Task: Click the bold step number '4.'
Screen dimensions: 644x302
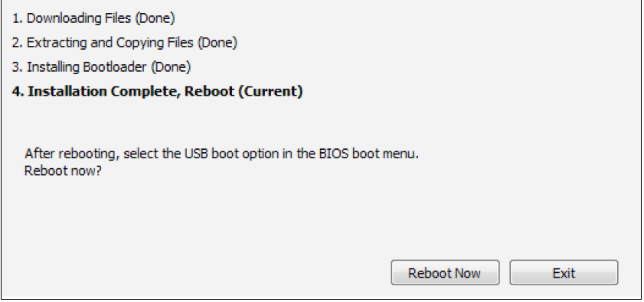Action: [18, 91]
